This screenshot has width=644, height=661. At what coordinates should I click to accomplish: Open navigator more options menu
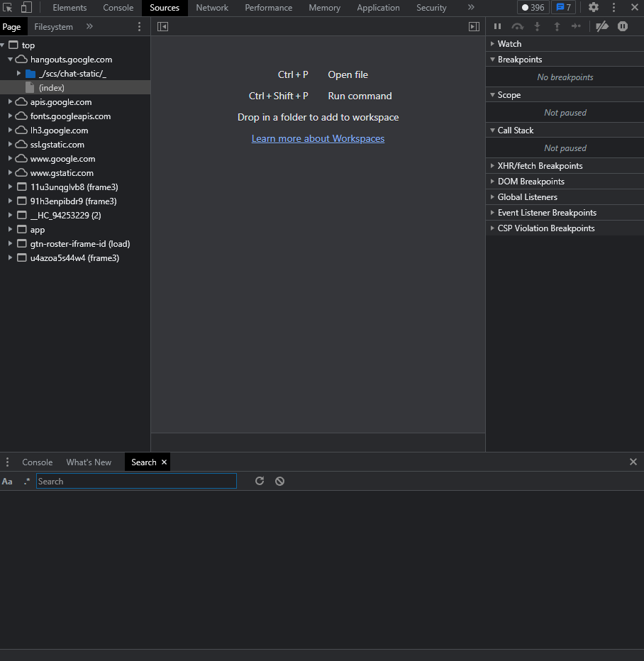[140, 26]
